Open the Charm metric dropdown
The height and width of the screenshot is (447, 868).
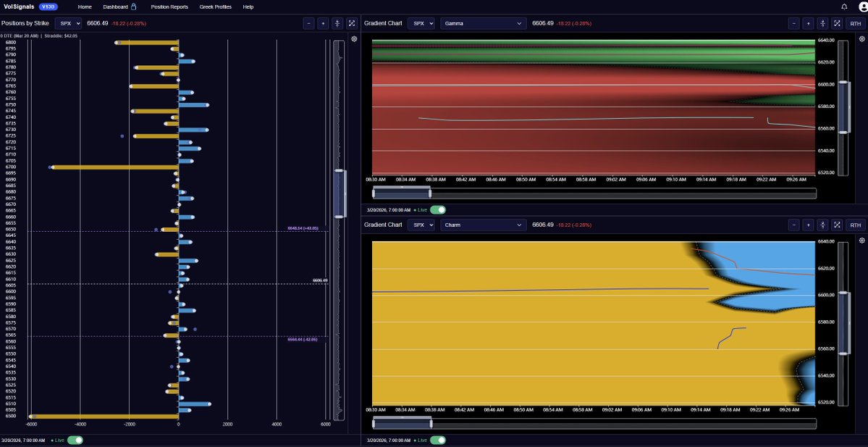(x=484, y=225)
